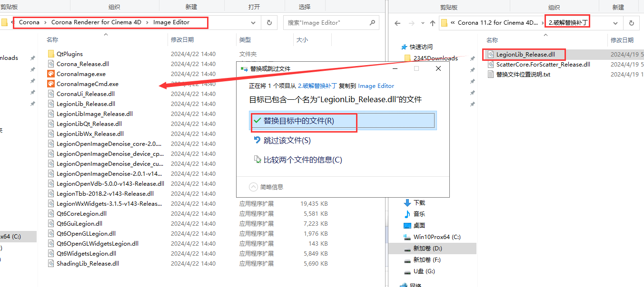Click LegionLib_Release.dll icon in right window
This screenshot has width=644, height=287.
point(491,54)
